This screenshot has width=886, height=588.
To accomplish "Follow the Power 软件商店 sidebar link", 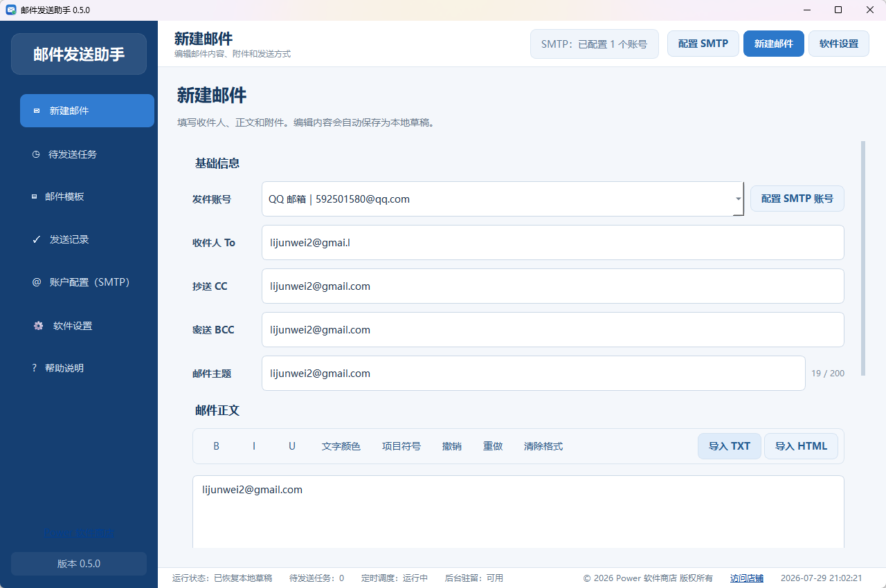I will coord(79,533).
